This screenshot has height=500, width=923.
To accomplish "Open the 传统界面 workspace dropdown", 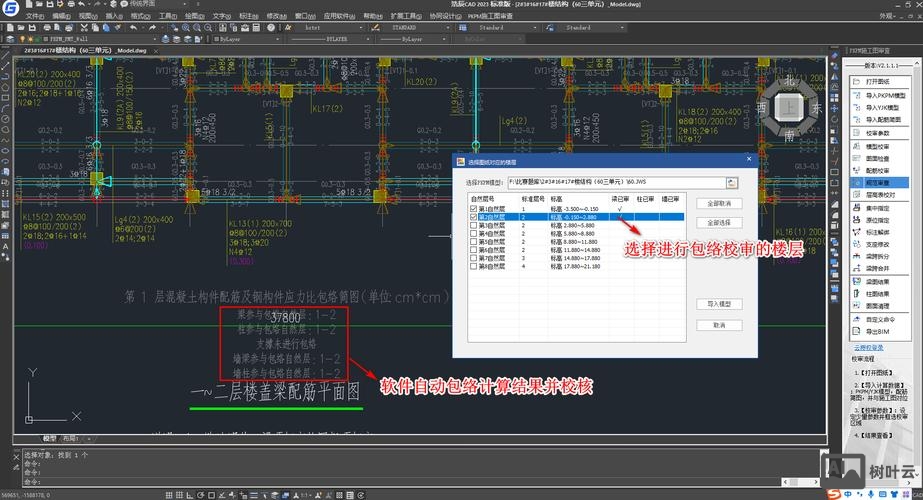I will 145,5.
